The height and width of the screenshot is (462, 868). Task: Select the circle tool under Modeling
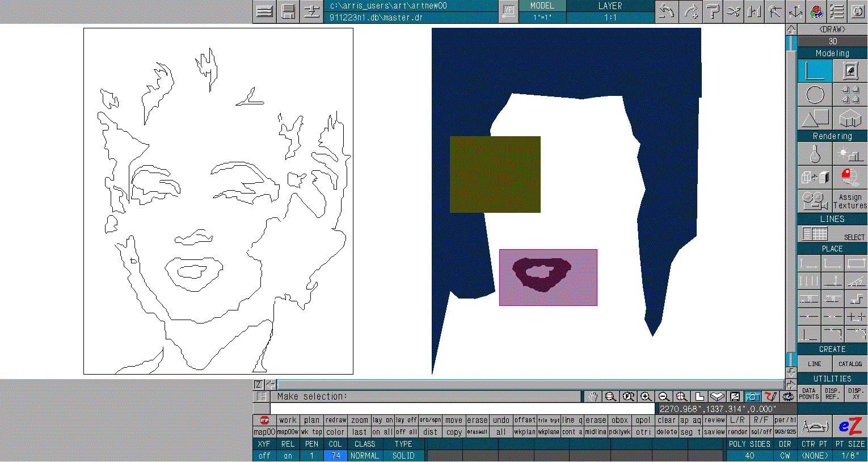point(815,95)
